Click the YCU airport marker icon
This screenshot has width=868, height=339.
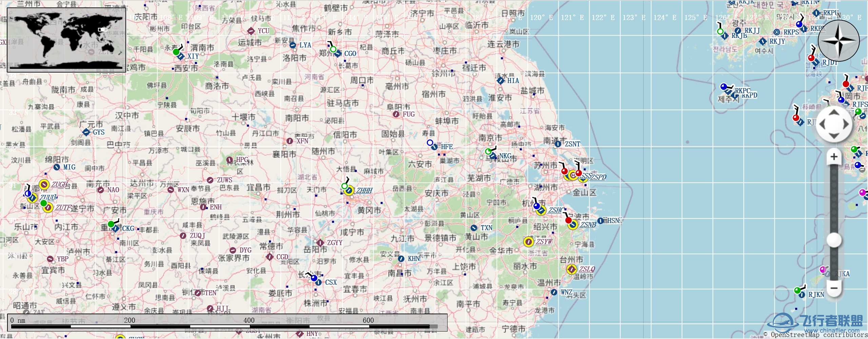coord(251,31)
